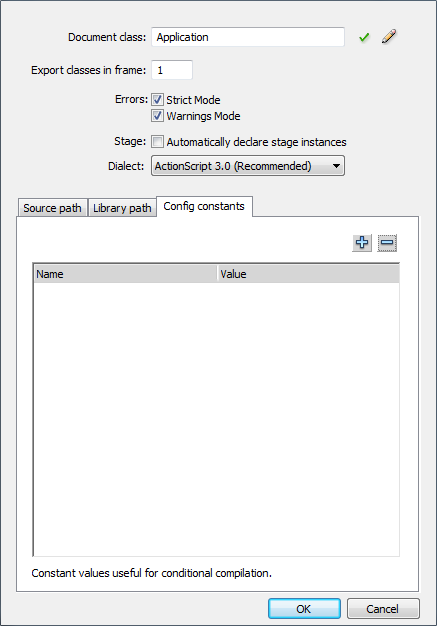Image resolution: width=437 pixels, height=626 pixels.
Task: Switch to the Source path tab
Action: [x=52, y=208]
